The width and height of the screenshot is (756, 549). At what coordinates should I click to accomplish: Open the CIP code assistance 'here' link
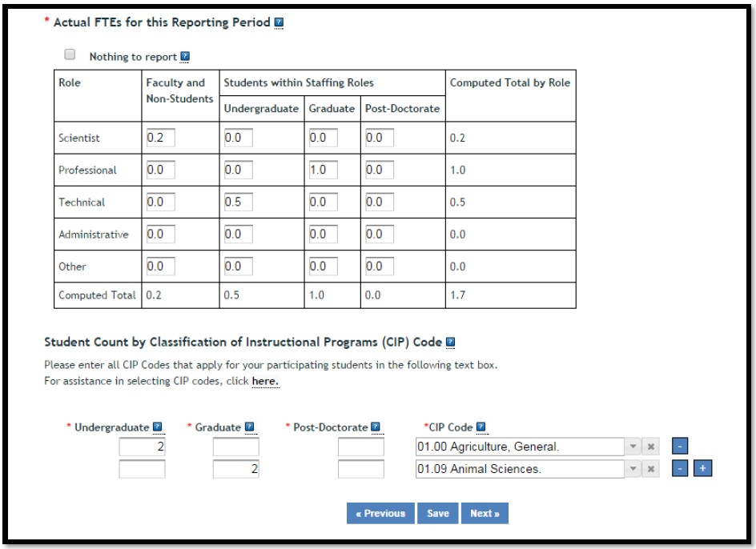point(264,382)
